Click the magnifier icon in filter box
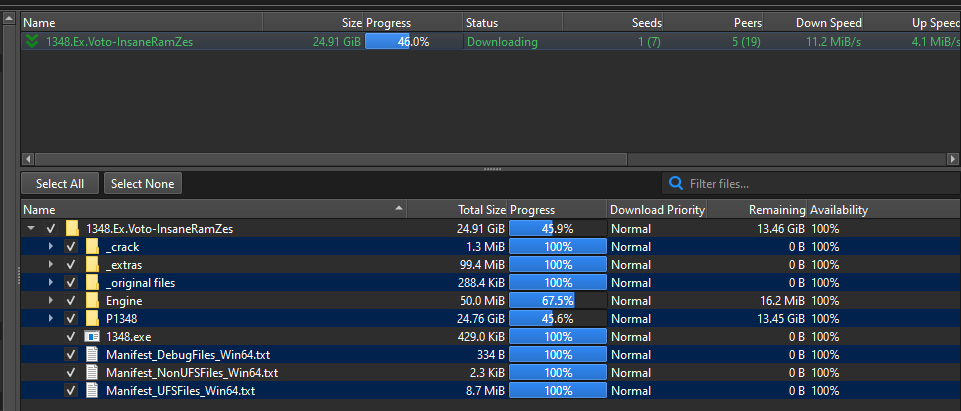 677,183
